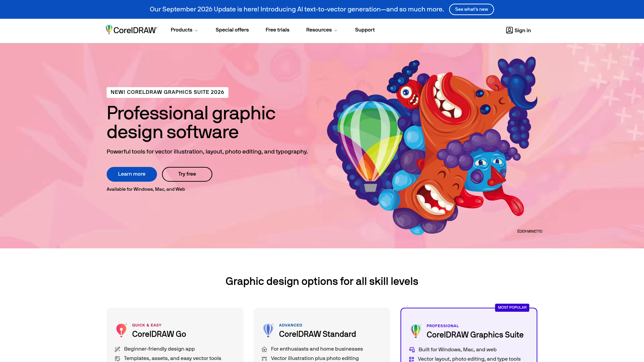Click the devices icon beside Built for Windows, Mac, and web
The image size is (644, 362).
point(412,350)
